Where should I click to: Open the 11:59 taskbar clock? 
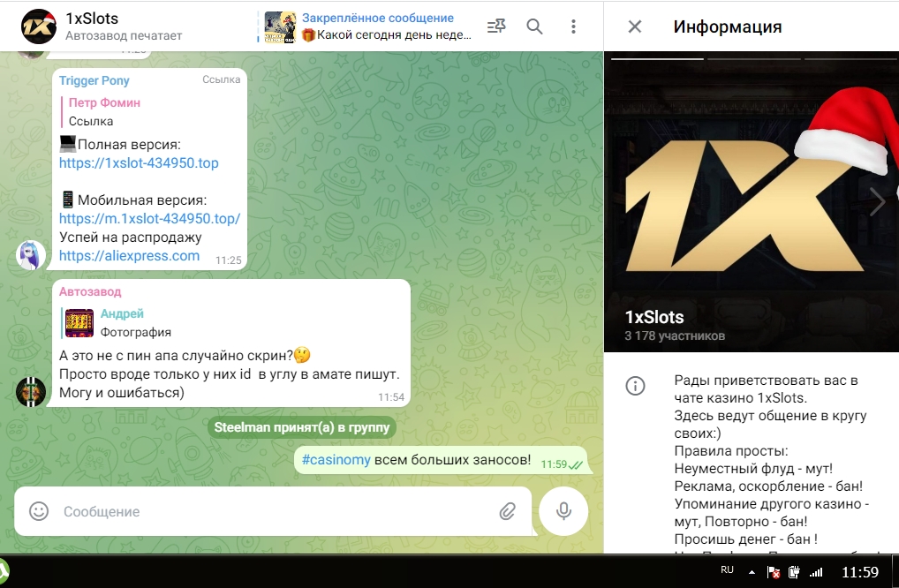pos(859,572)
